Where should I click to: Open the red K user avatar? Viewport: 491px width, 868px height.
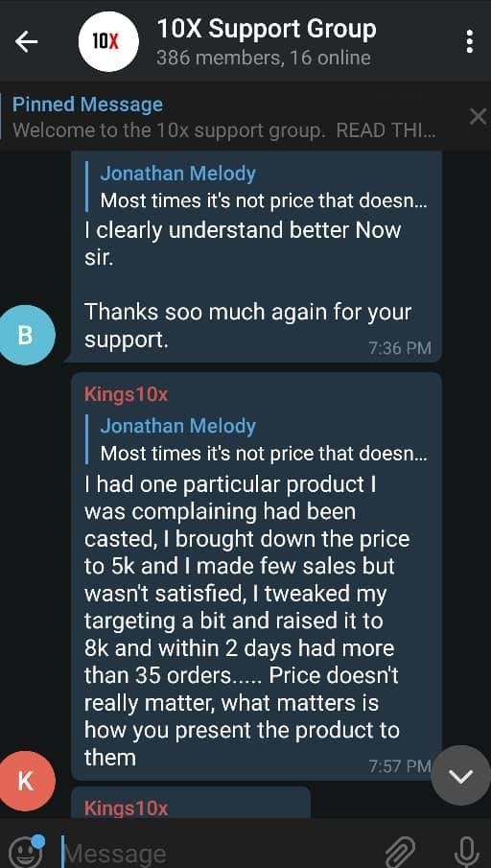(27, 781)
